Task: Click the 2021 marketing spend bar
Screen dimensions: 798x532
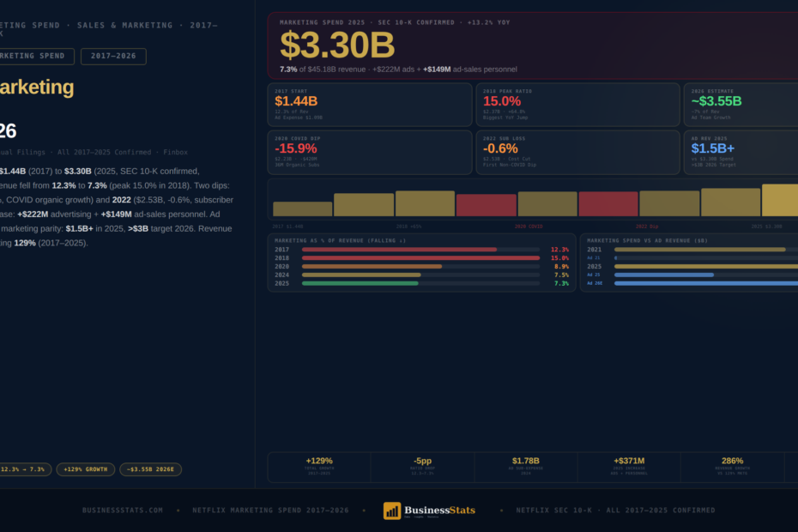Action: click(x=700, y=250)
